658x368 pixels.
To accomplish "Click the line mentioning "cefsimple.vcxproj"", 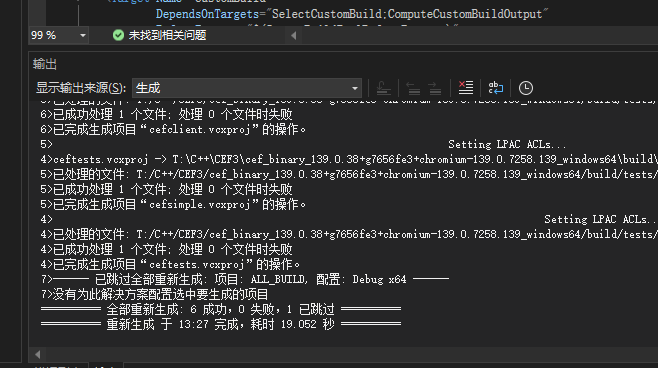I will (173, 205).
